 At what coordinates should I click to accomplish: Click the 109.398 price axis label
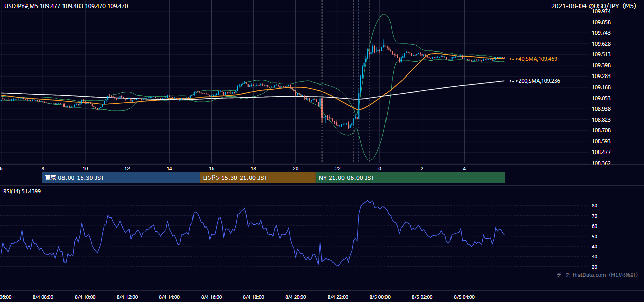pyautogui.click(x=601, y=65)
